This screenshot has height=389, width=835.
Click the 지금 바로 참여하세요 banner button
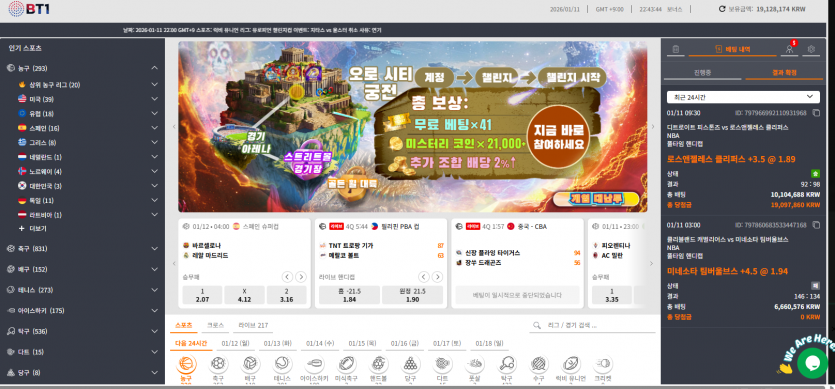[558, 137]
